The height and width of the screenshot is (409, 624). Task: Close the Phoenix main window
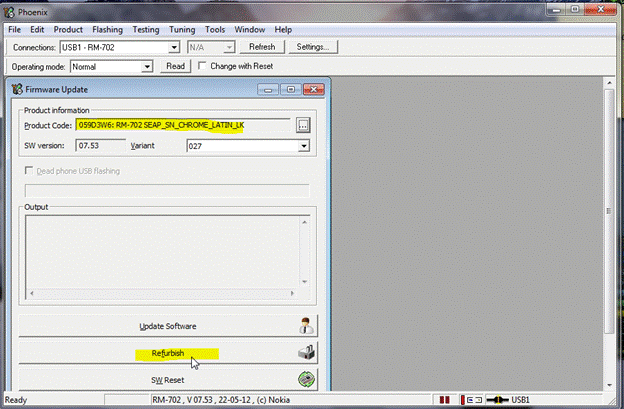point(601,10)
